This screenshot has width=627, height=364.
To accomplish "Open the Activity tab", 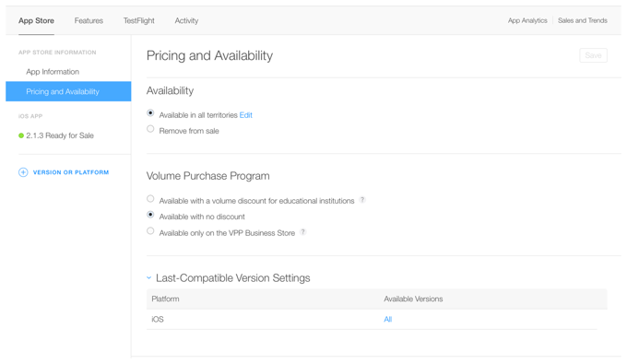I will pyautogui.click(x=186, y=20).
